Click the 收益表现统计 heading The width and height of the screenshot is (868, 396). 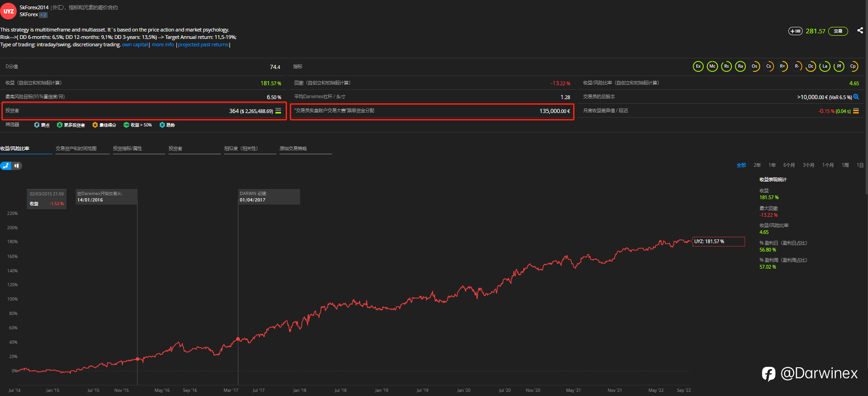pos(773,180)
